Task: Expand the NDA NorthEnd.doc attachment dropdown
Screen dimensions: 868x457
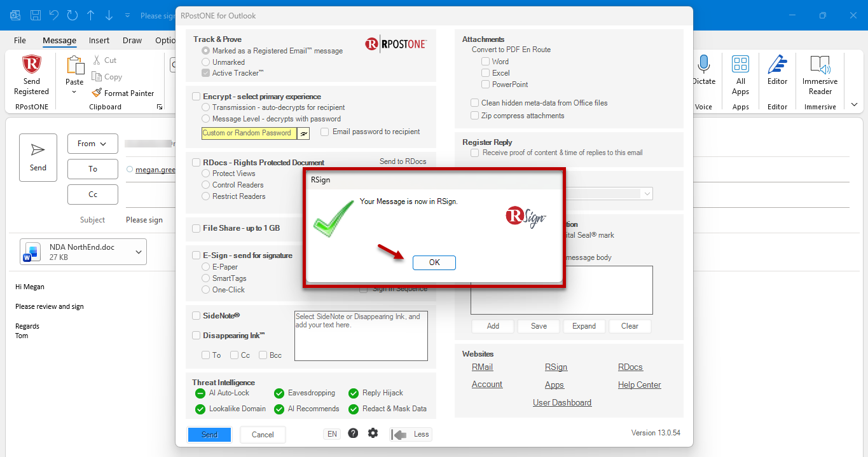Action: (139, 252)
